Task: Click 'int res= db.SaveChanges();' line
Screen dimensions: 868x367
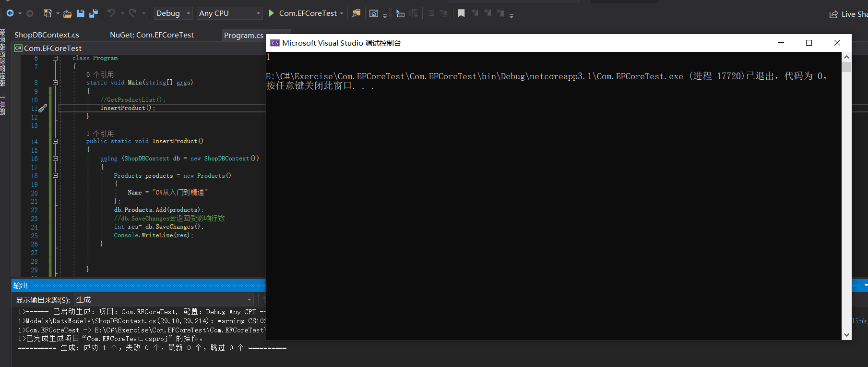Action: pos(159,227)
